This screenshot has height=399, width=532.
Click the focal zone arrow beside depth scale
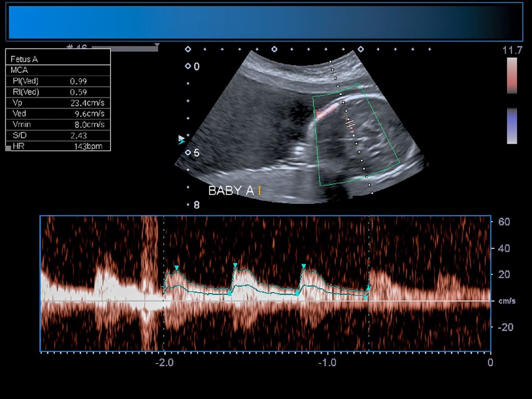(182, 140)
